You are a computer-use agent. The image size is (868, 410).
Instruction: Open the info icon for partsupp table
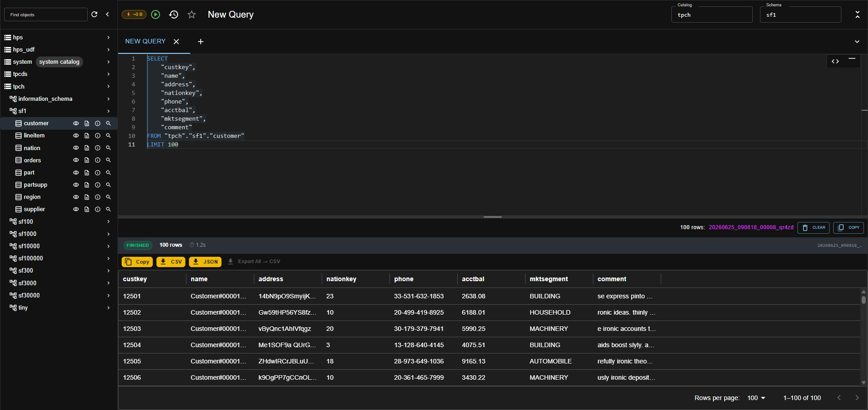pyautogui.click(x=98, y=185)
